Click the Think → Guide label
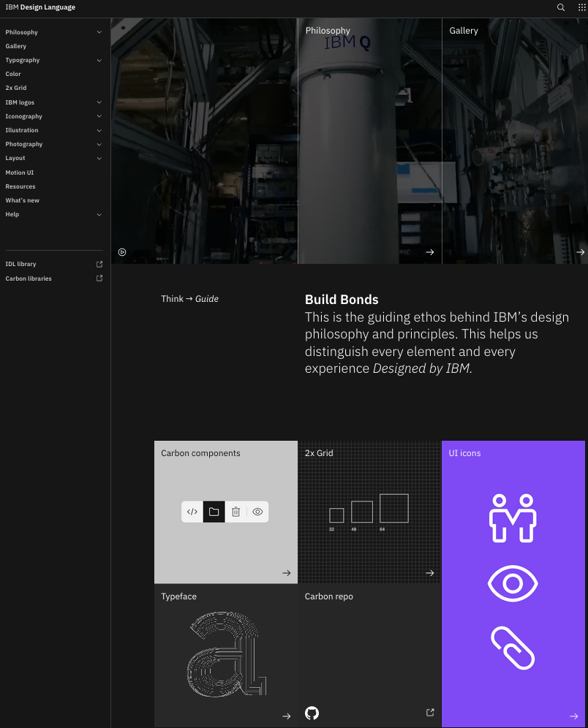The width and height of the screenshot is (588, 728). point(189,299)
